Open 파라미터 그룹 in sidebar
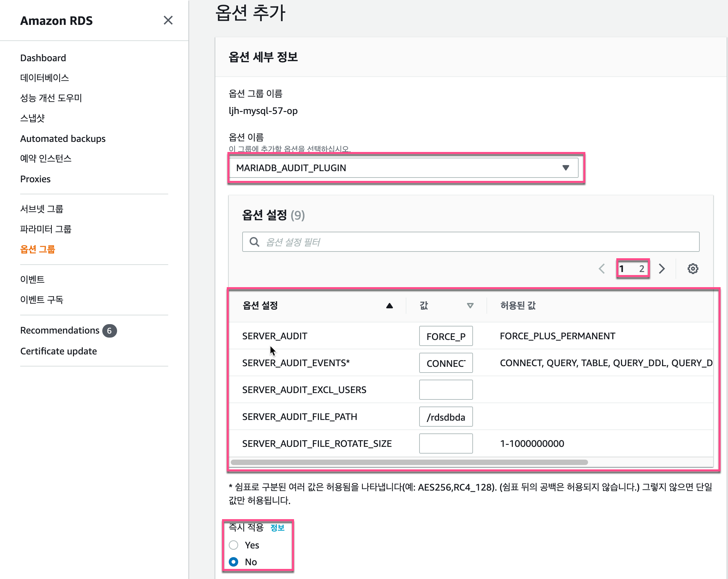The height and width of the screenshot is (579, 728). (x=46, y=229)
